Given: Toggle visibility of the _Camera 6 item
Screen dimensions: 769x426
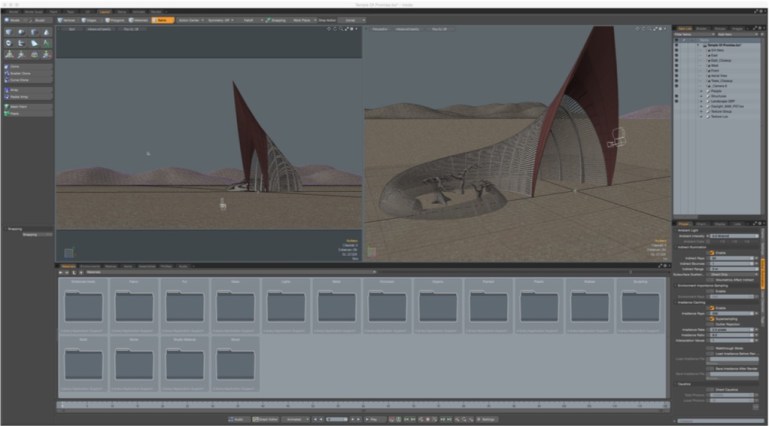Looking at the screenshot, I should 676,86.
